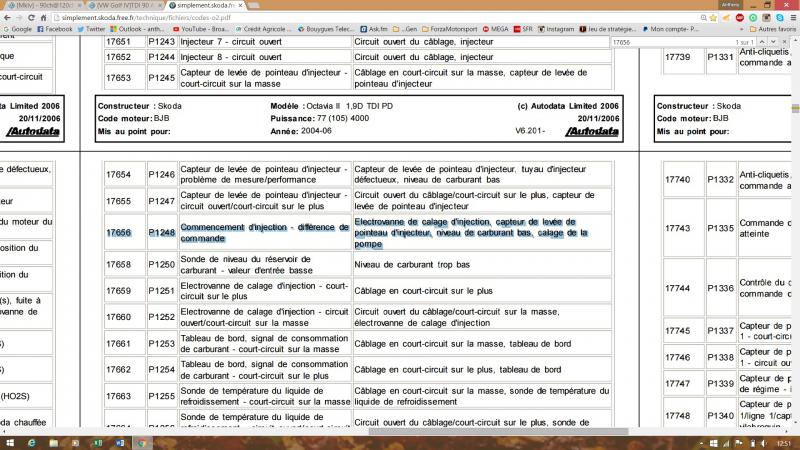Click the highlighted P1248 cell

(162, 233)
